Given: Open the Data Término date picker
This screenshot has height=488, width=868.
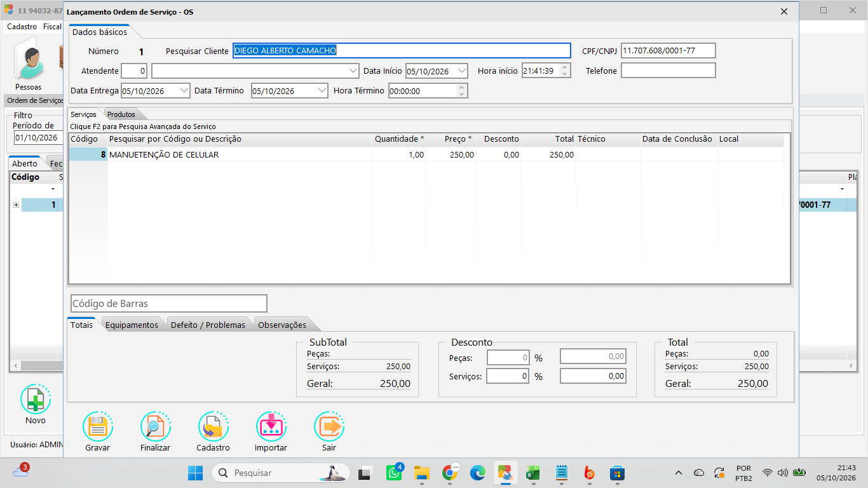Looking at the screenshot, I should 322,91.
